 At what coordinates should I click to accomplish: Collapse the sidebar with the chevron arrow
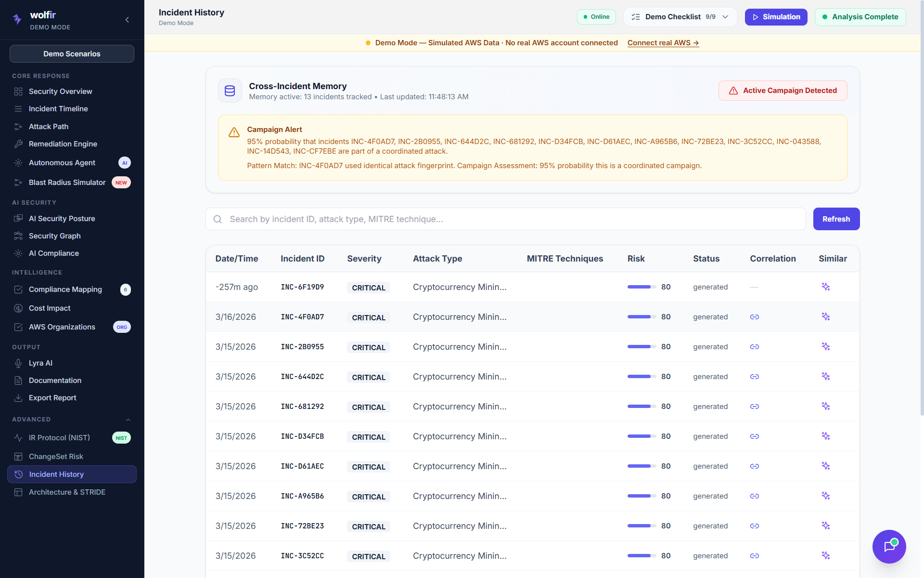127,20
